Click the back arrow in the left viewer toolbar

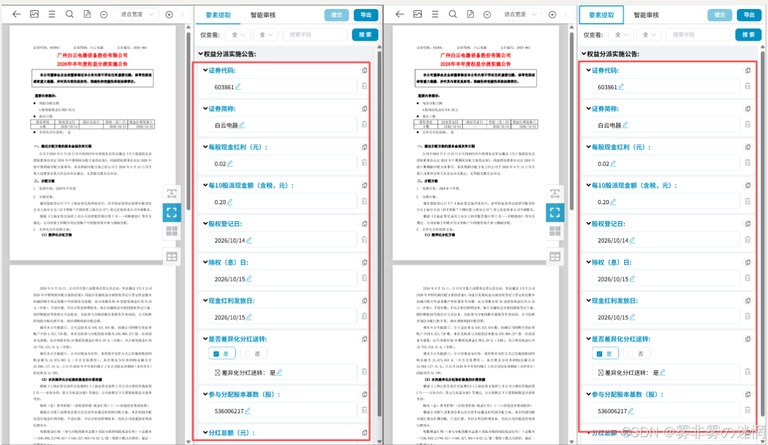click(x=17, y=14)
